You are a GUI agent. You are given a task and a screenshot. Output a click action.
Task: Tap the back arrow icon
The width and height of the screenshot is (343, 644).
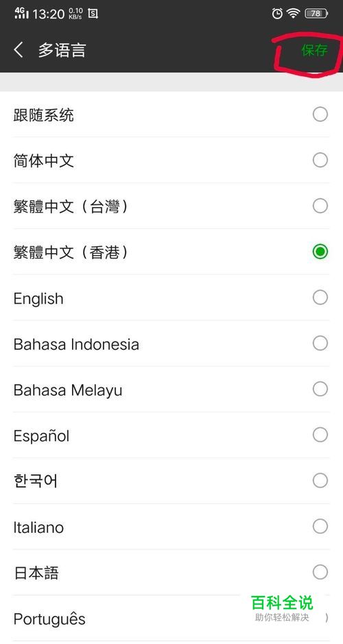point(19,50)
